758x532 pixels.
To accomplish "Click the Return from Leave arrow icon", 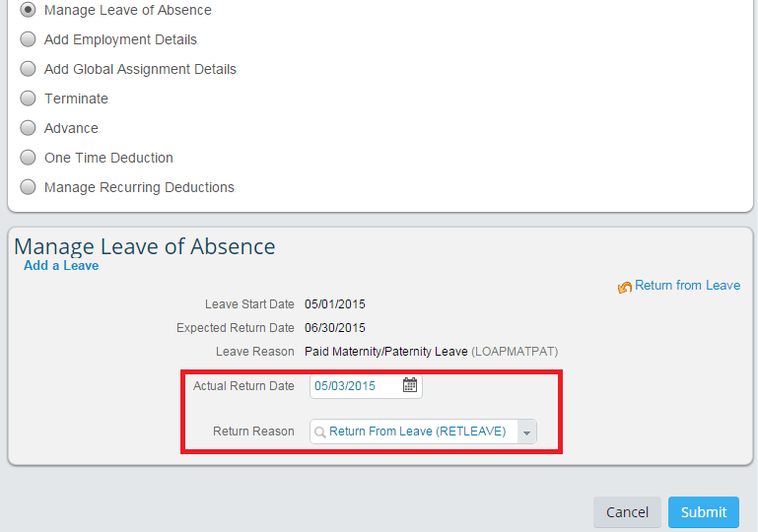I will 624,287.
